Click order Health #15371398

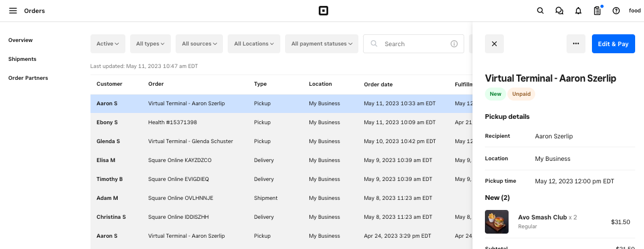[172, 122]
